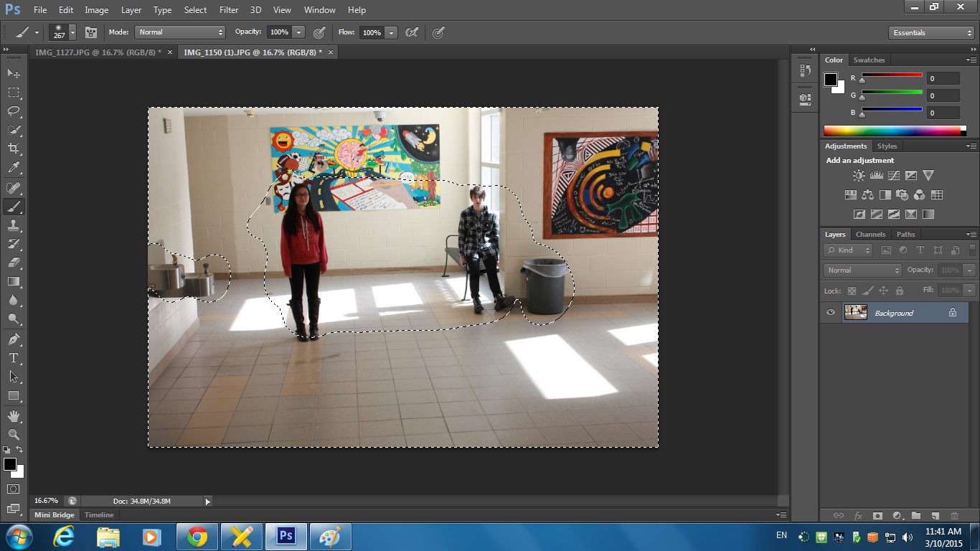Open the layer blend mode Normal dropdown
Image resolution: width=980 pixels, height=551 pixels.
[862, 270]
